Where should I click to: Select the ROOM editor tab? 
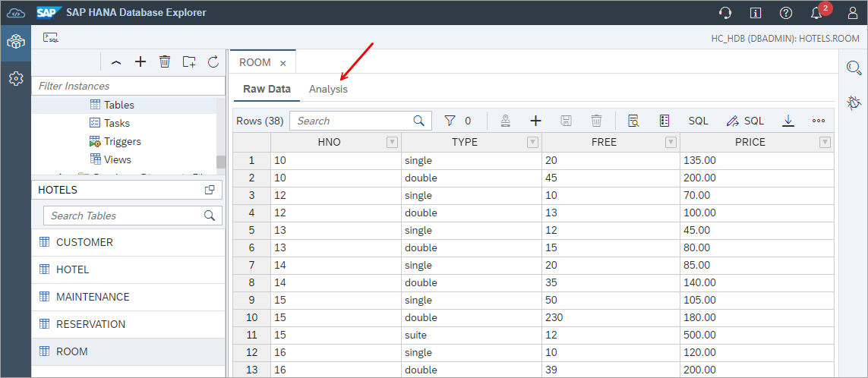pyautogui.click(x=254, y=62)
